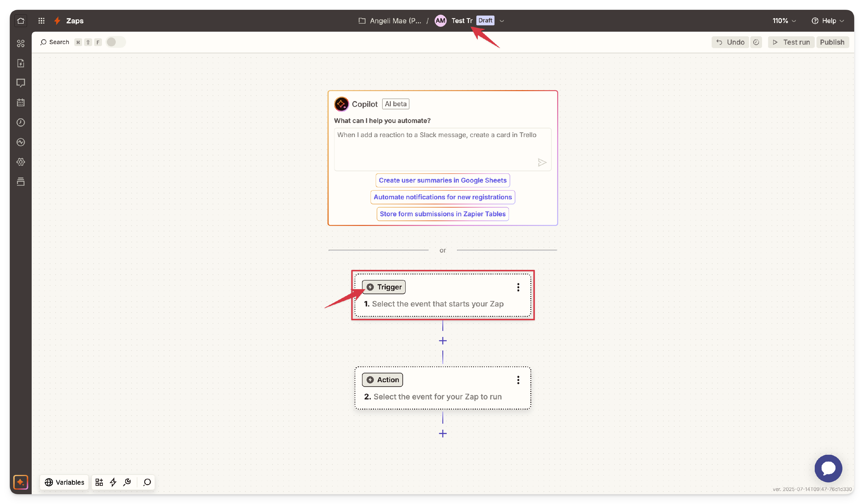Open the Variables button
864x504 pixels.
pos(65,482)
